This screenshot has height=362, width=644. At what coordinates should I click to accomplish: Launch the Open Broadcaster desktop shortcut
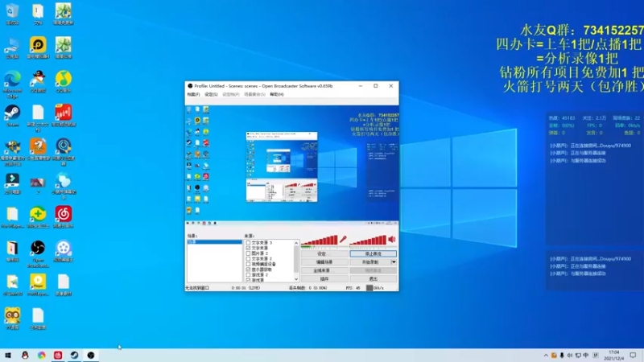(x=38, y=254)
